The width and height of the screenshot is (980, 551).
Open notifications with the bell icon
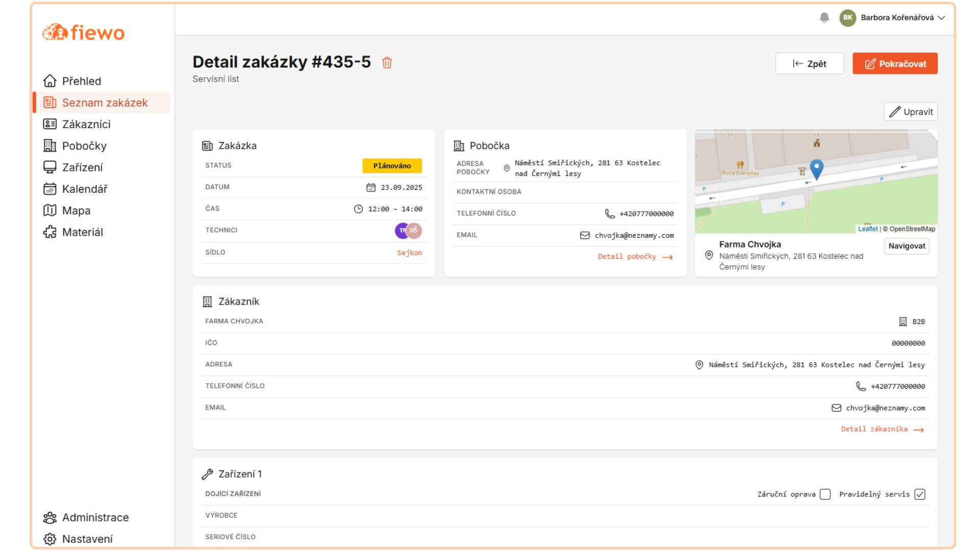click(x=824, y=18)
